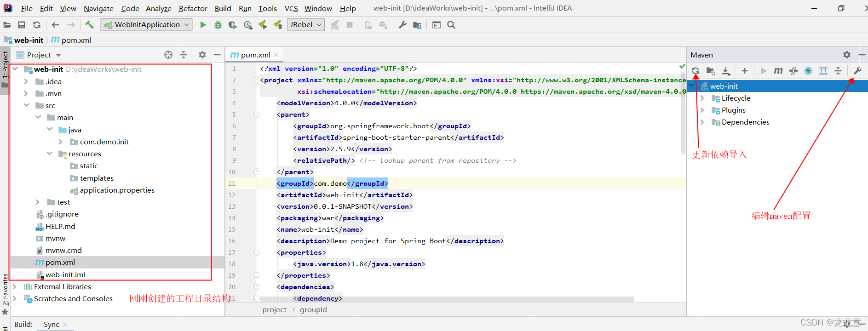Run WebInitApplication with green play icon
The image size is (868, 331).
pos(203,25)
